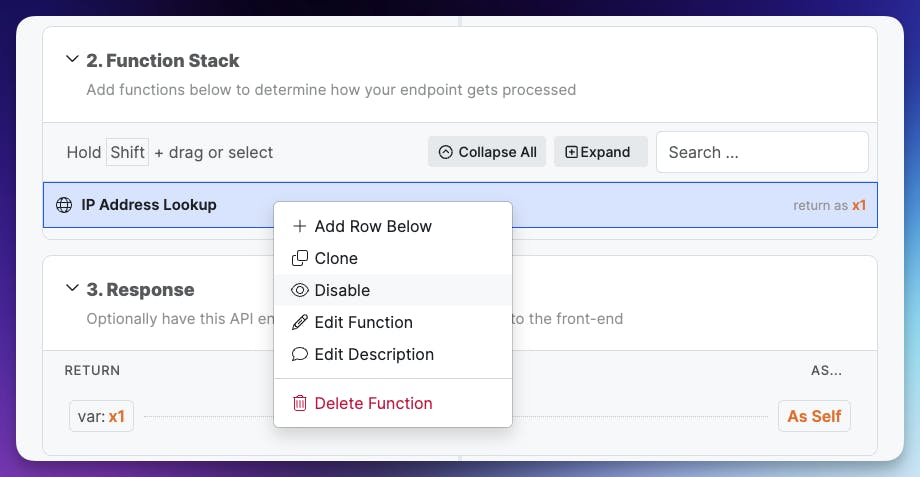Click the trash icon for Delete Function
Image resolution: width=920 pixels, height=477 pixels.
[x=299, y=403]
